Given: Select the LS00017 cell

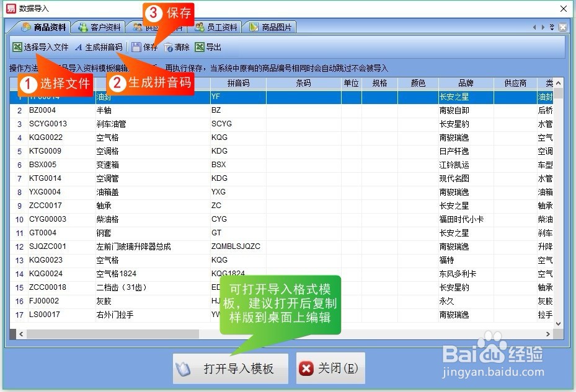Looking at the screenshot, I should (61, 314).
